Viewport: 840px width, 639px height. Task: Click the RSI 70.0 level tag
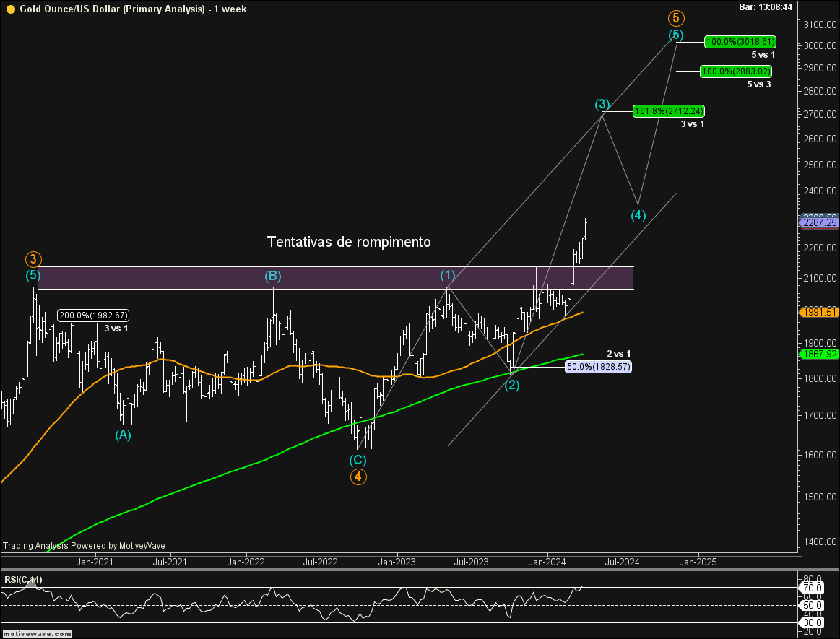click(x=812, y=588)
